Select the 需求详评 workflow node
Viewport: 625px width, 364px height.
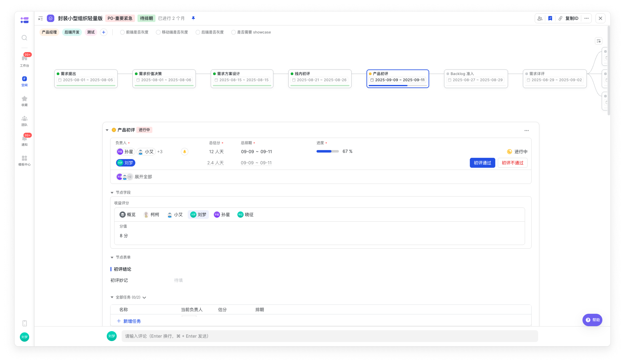click(555, 79)
